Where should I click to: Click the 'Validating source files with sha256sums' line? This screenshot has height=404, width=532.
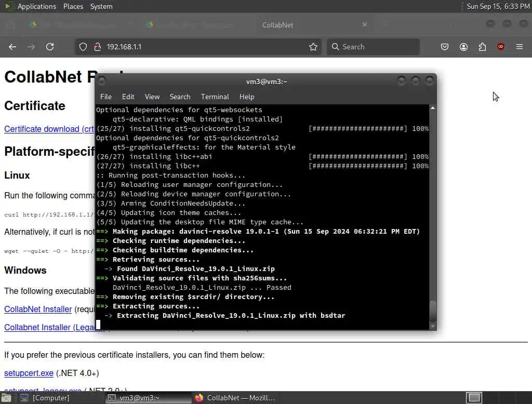tap(191, 278)
